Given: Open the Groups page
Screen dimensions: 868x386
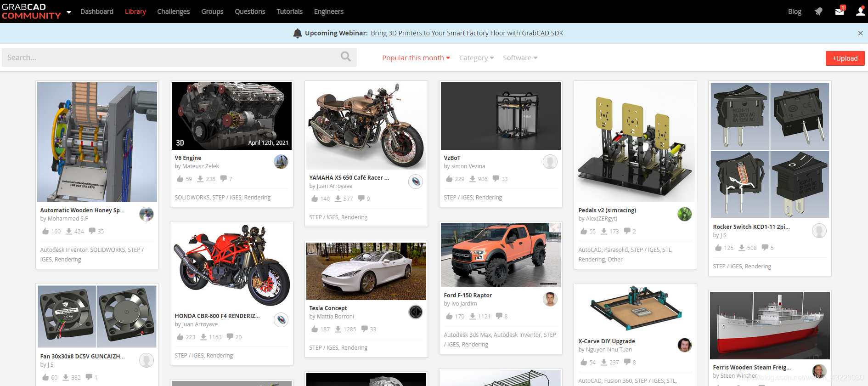Looking at the screenshot, I should pyautogui.click(x=212, y=11).
